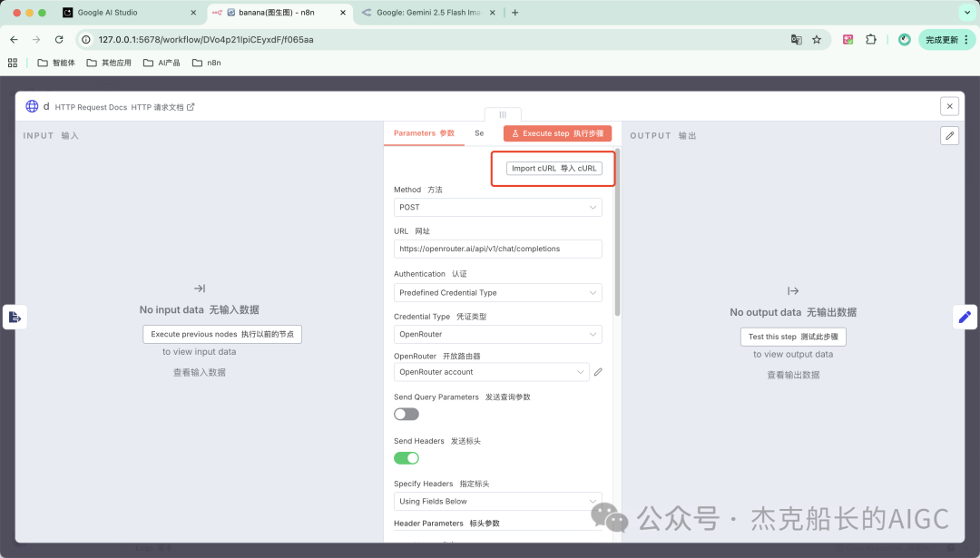This screenshot has height=558, width=980.
Task: Open the AI产品 bookmarks folder
Action: pyautogui.click(x=162, y=63)
